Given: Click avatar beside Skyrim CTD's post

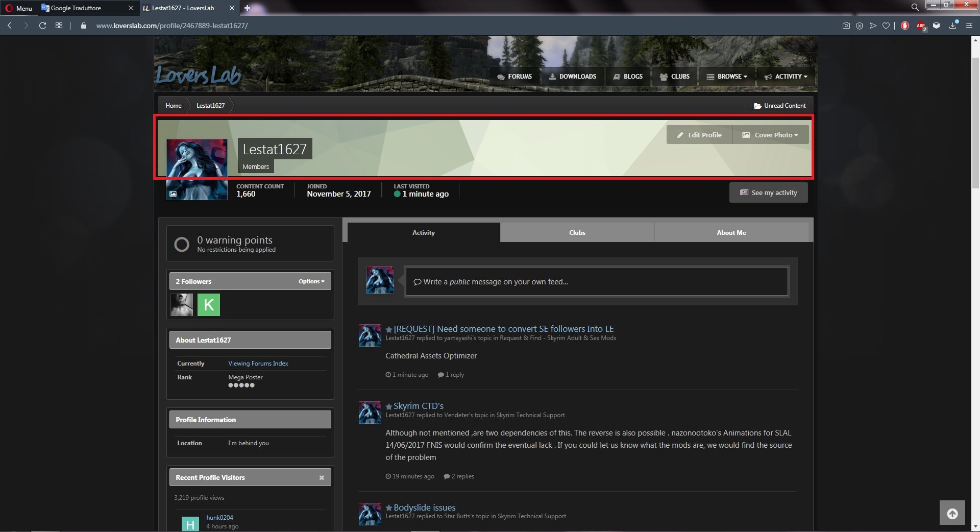Looking at the screenshot, I should click(x=370, y=413).
